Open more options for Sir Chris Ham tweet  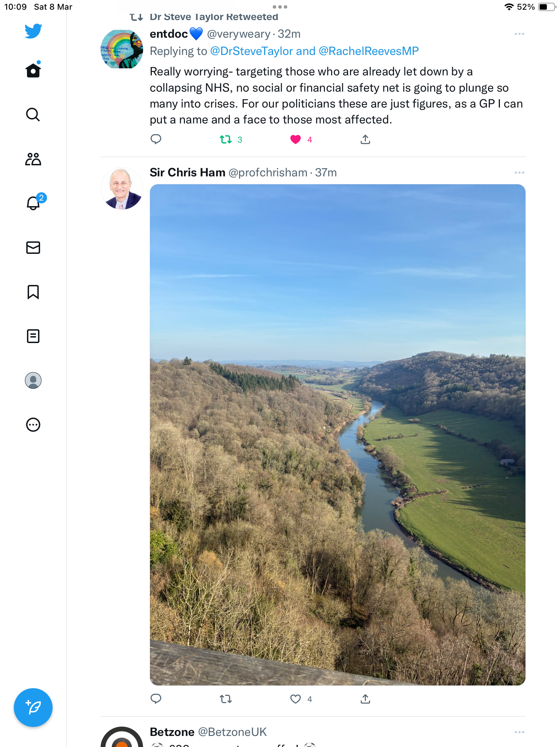pyautogui.click(x=519, y=172)
